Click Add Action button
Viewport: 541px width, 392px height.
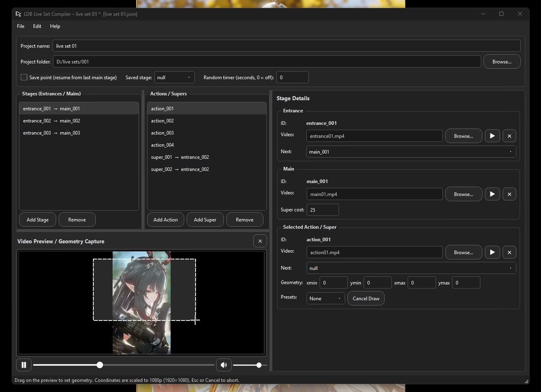point(165,220)
